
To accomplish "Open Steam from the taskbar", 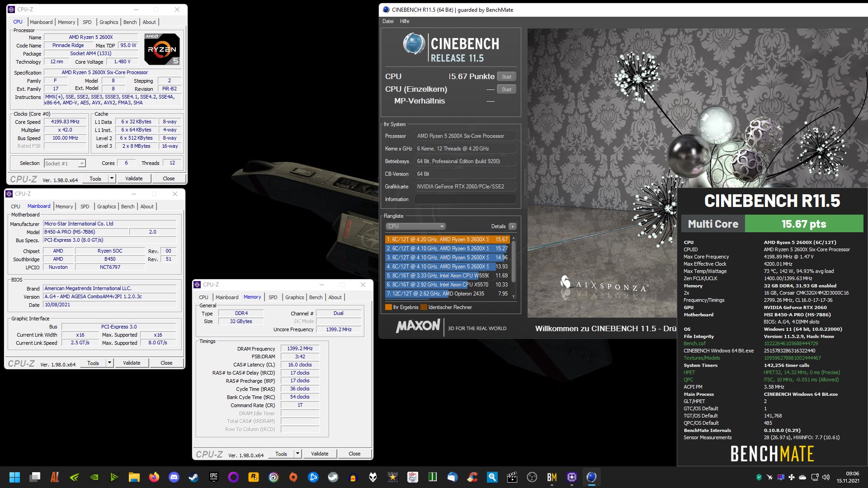I will pyautogui.click(x=194, y=477).
